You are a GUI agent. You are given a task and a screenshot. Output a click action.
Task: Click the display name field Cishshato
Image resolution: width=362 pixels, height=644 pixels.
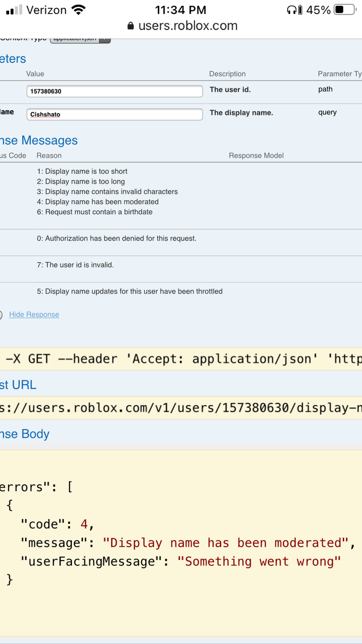point(115,114)
